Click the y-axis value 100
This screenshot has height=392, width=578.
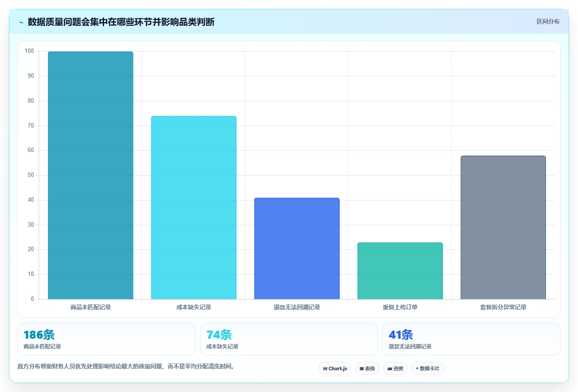tap(29, 51)
